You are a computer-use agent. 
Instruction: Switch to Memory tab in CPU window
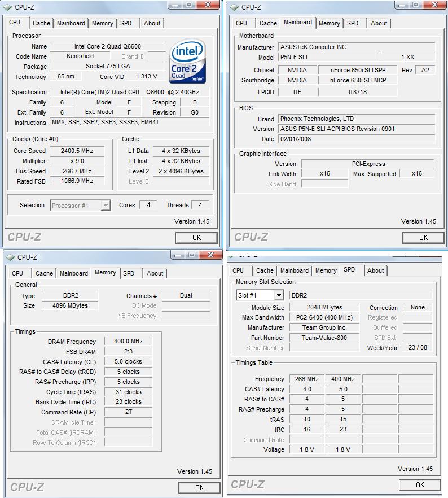[103, 23]
